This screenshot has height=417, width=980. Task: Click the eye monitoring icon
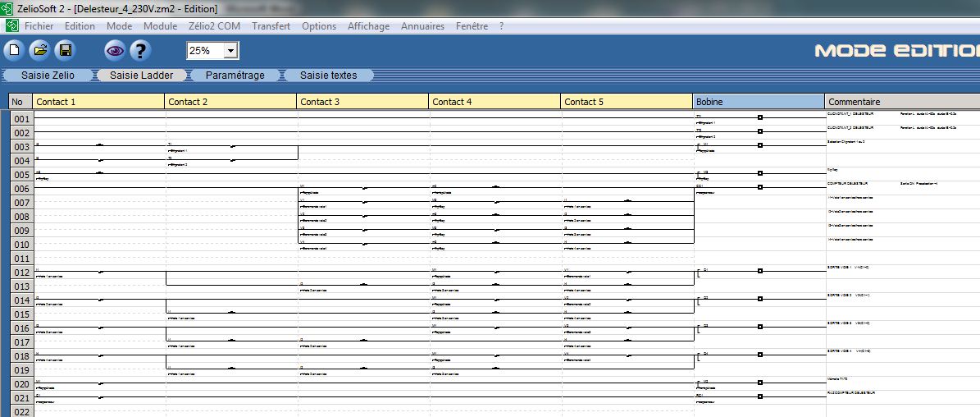pyautogui.click(x=115, y=51)
